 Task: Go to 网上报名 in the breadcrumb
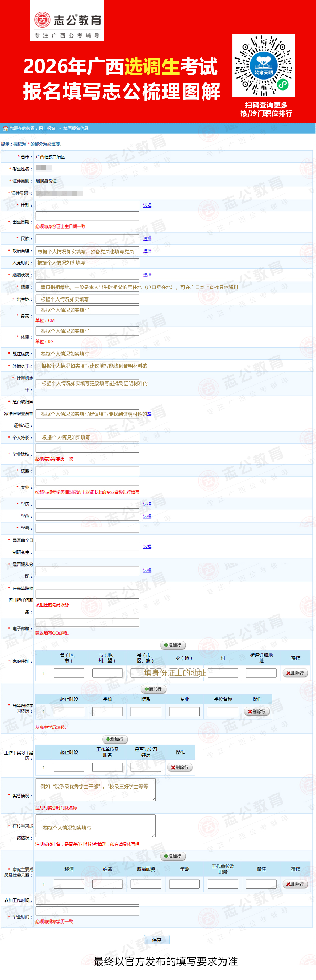pyautogui.click(x=47, y=129)
